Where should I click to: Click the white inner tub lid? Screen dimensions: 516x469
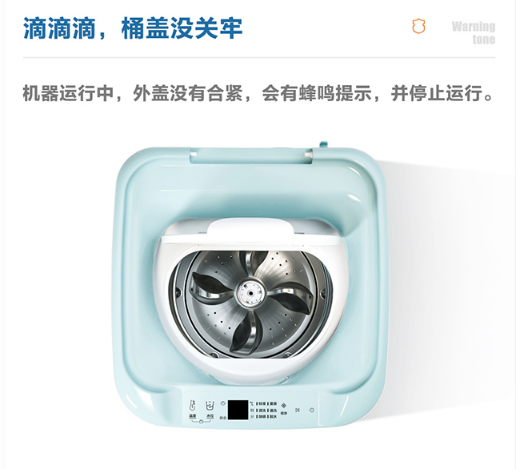coord(251,234)
